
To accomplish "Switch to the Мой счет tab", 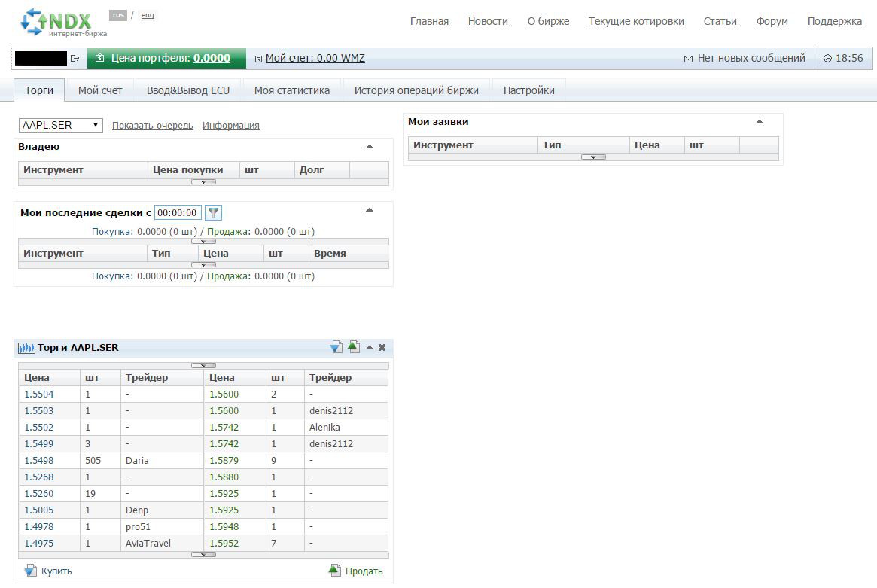I will [x=100, y=90].
